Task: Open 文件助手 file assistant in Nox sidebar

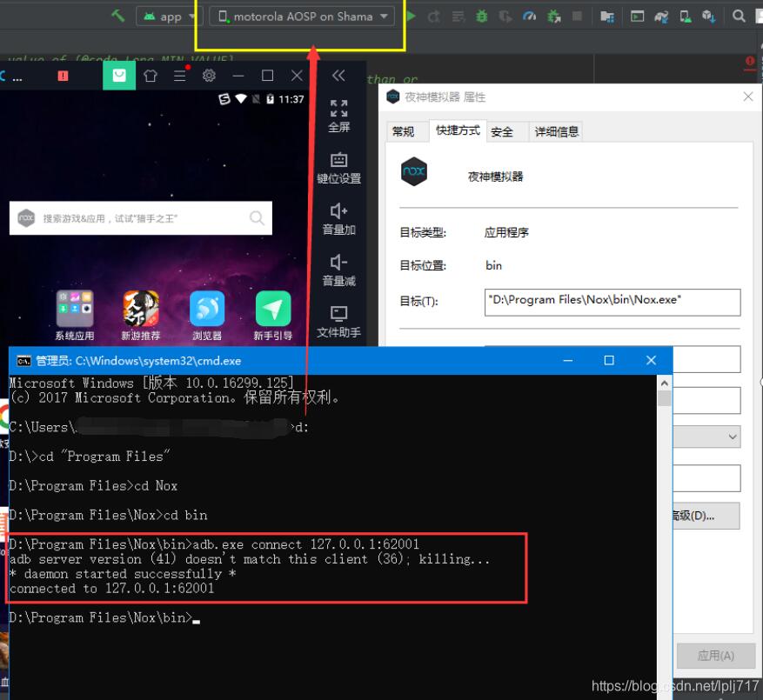Action: (338, 322)
